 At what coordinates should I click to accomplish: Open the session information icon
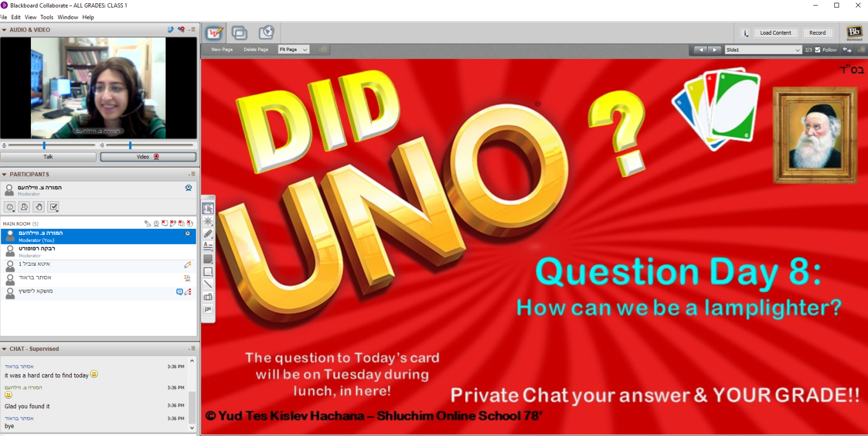tap(745, 33)
